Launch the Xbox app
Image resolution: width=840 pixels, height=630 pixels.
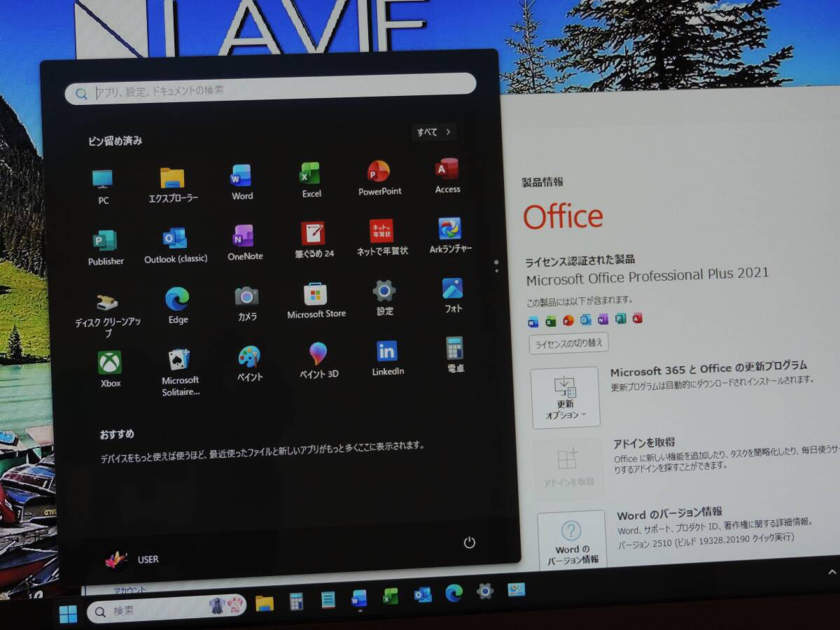tap(110, 369)
